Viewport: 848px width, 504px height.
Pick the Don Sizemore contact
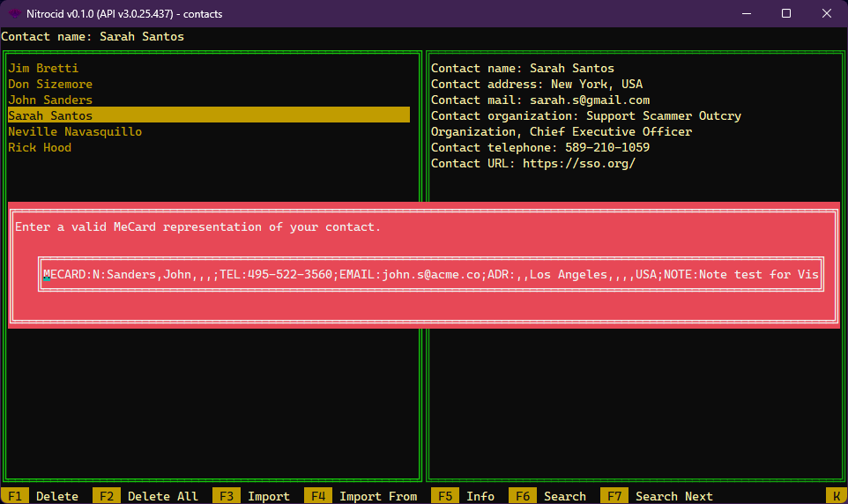tap(50, 84)
